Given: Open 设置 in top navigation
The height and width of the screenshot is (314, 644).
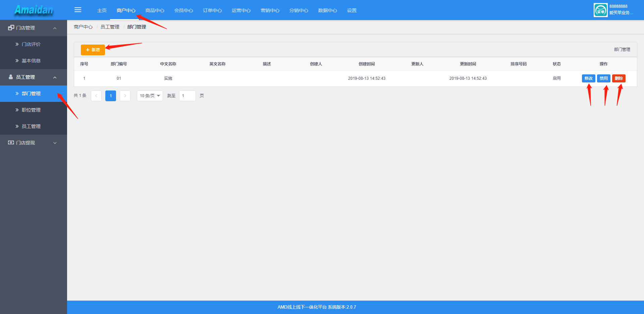Looking at the screenshot, I should pos(352,10).
